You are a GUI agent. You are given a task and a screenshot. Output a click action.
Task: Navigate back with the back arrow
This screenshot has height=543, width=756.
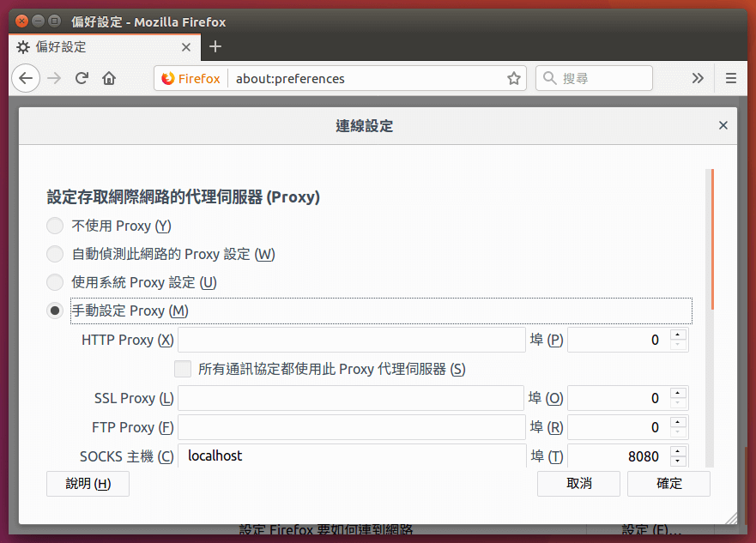tap(26, 78)
